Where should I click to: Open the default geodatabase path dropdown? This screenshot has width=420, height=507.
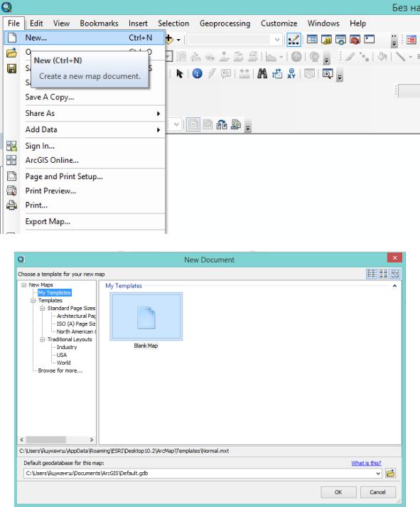378,474
